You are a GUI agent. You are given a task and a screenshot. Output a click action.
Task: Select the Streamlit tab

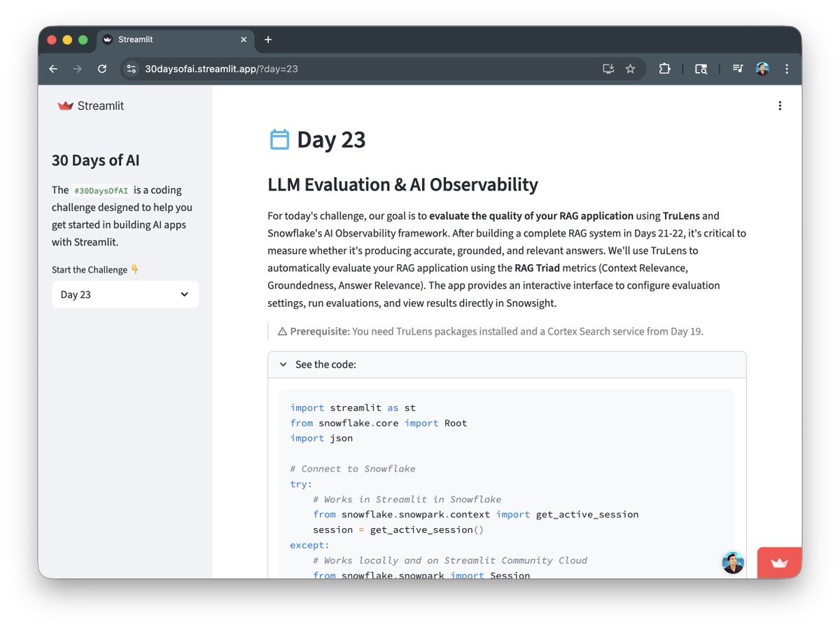(x=175, y=40)
